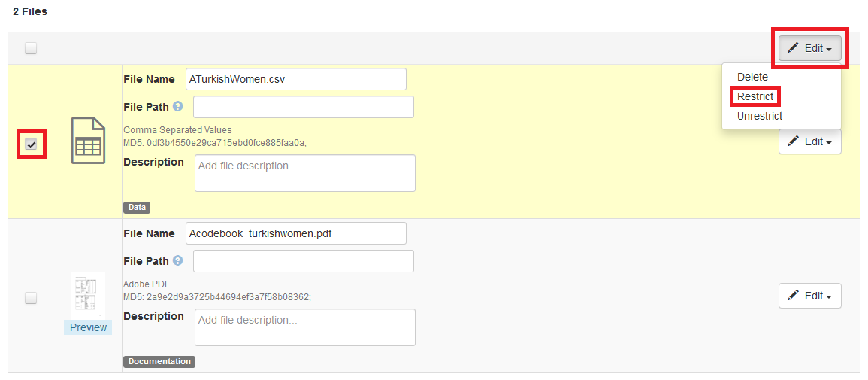Click the CSV spreadsheet file icon
The image size is (868, 380).
[x=87, y=141]
